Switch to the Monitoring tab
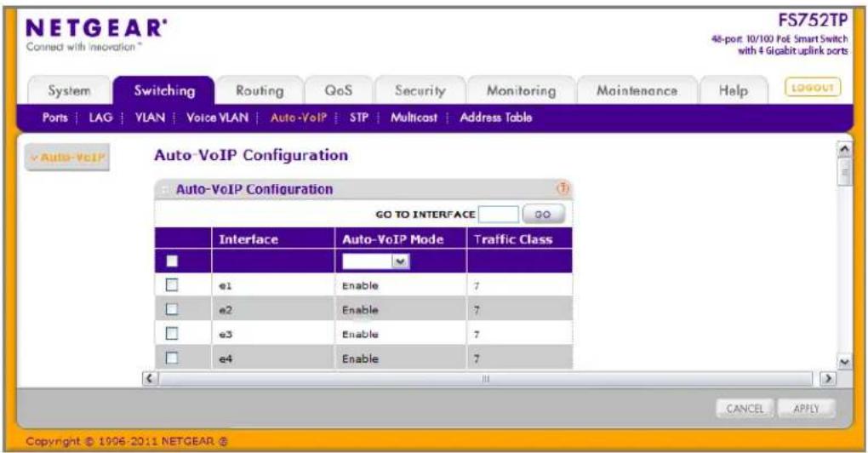 coord(522,90)
